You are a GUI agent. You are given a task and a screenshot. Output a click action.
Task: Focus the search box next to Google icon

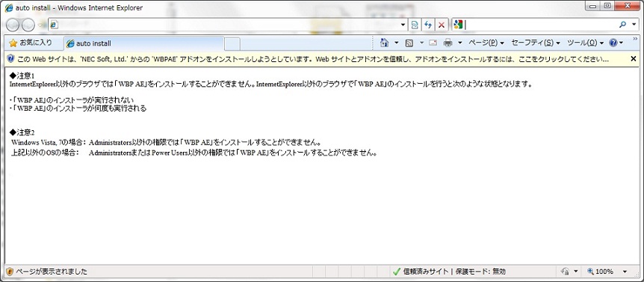540,25
